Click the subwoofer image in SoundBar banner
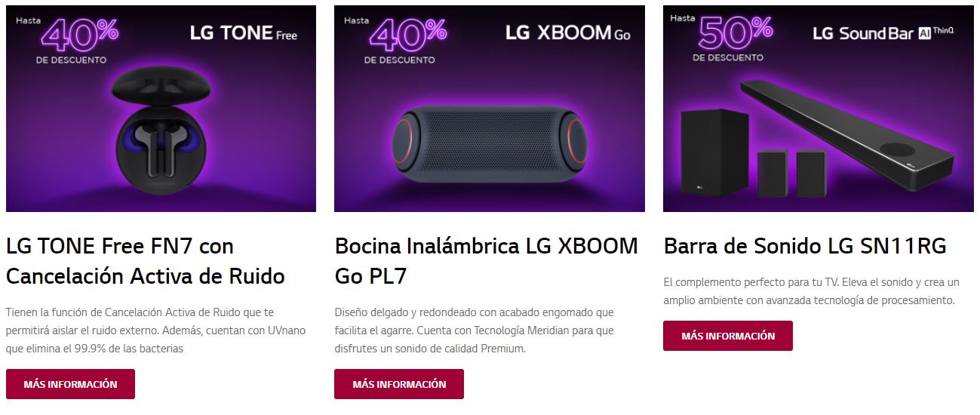 click(714, 149)
